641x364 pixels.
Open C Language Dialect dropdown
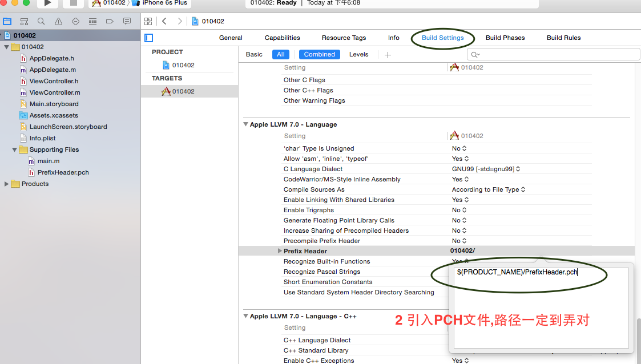[x=485, y=169]
